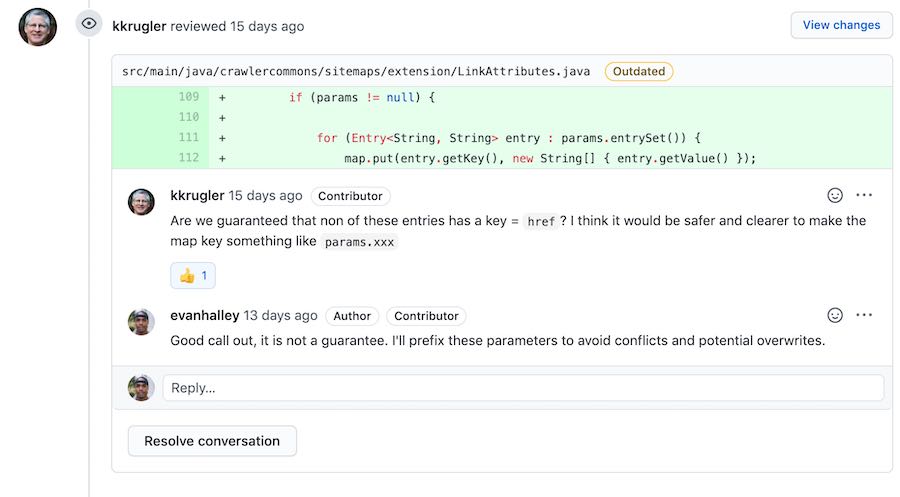Click the 15 days ago comment timestamp
The image size is (900, 497).
pos(265,196)
